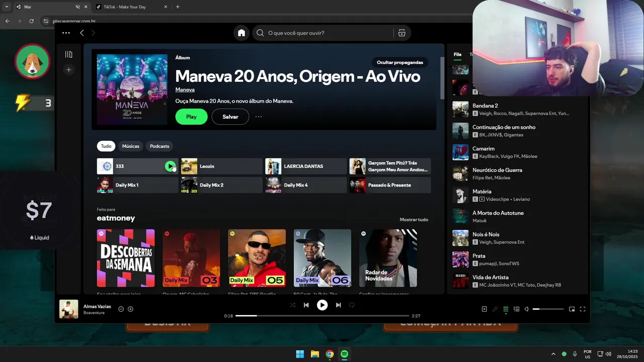Viewport: 644px width, 362px height.
Task: Open Now Playing view icon
Action: click(484, 309)
